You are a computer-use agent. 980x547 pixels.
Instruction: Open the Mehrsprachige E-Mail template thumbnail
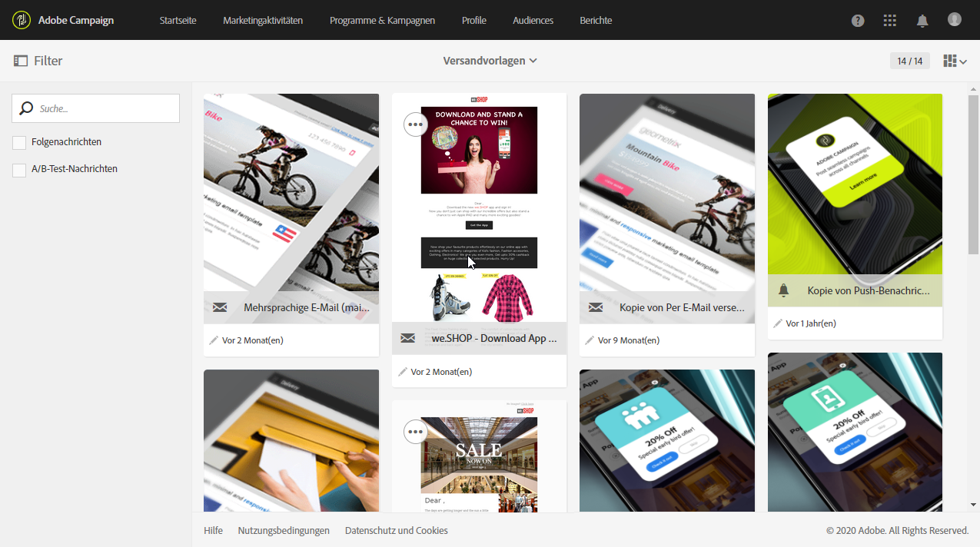click(291, 193)
